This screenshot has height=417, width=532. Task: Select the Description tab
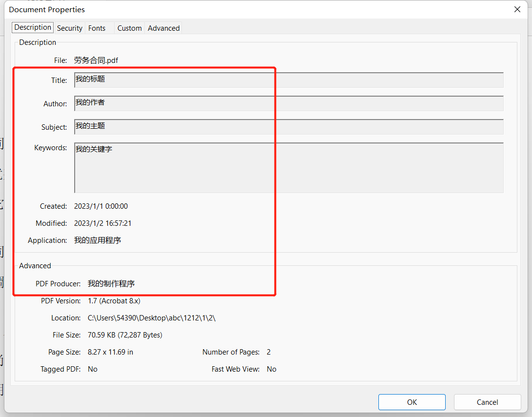point(33,27)
